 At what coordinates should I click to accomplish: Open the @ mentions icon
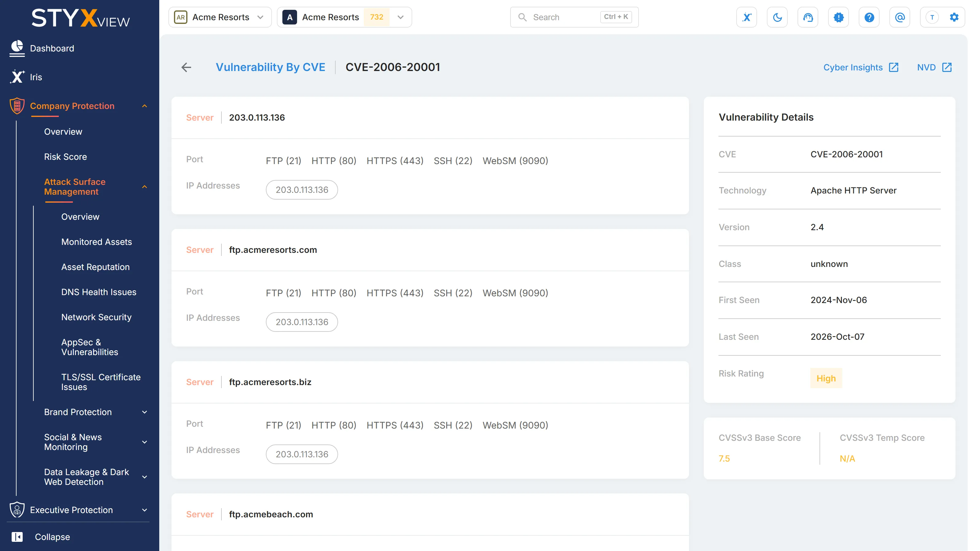[x=900, y=17]
